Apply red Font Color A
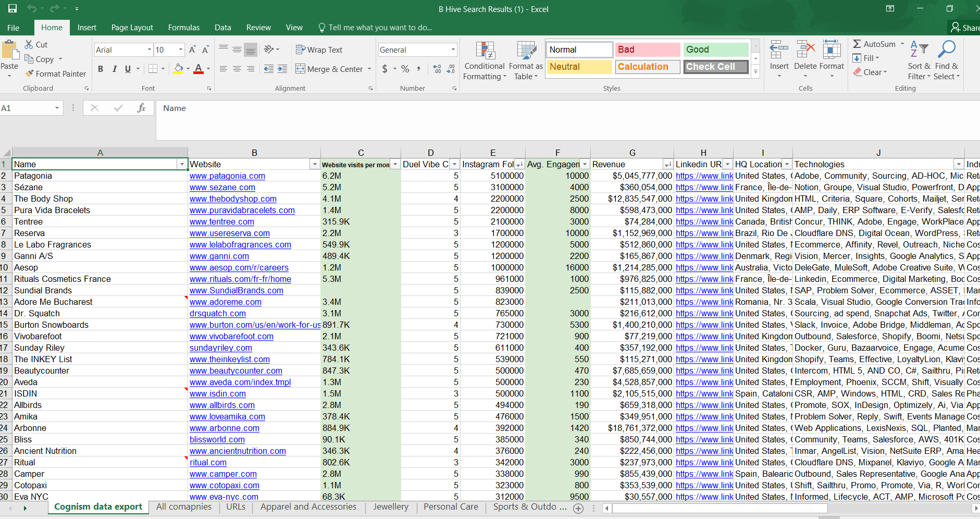 (x=199, y=69)
